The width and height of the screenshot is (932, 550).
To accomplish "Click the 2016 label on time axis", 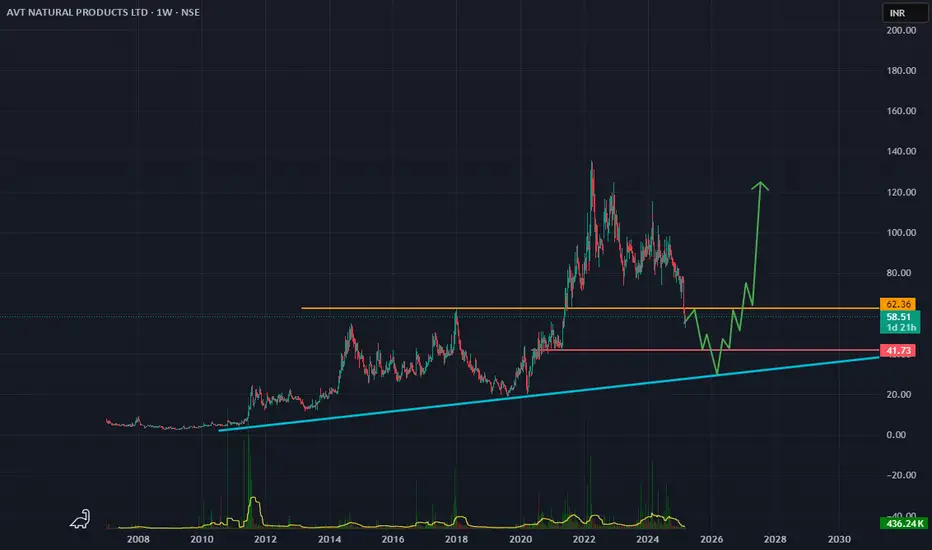I will pos(393,539).
